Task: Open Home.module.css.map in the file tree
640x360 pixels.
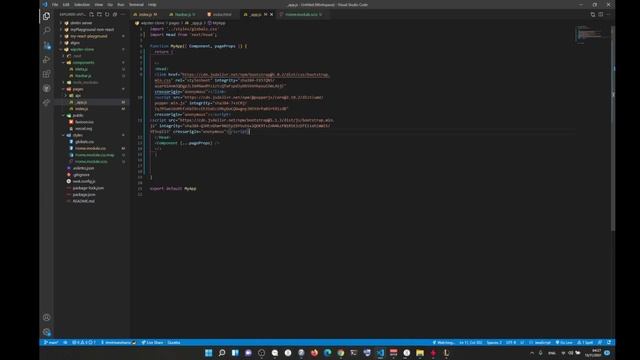Action: pos(95,155)
